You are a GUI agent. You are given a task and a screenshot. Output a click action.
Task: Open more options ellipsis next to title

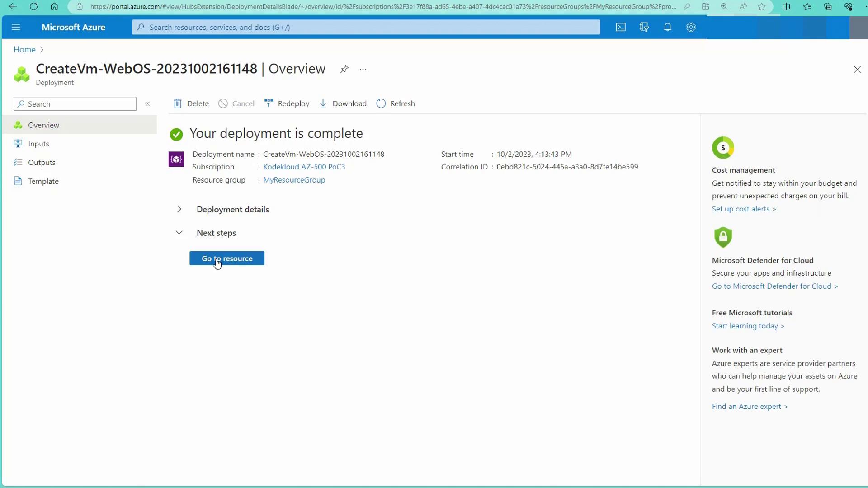[363, 69]
